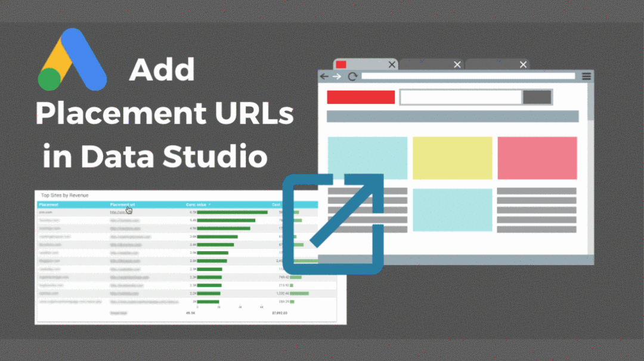Click the browser forward arrow

coord(337,76)
